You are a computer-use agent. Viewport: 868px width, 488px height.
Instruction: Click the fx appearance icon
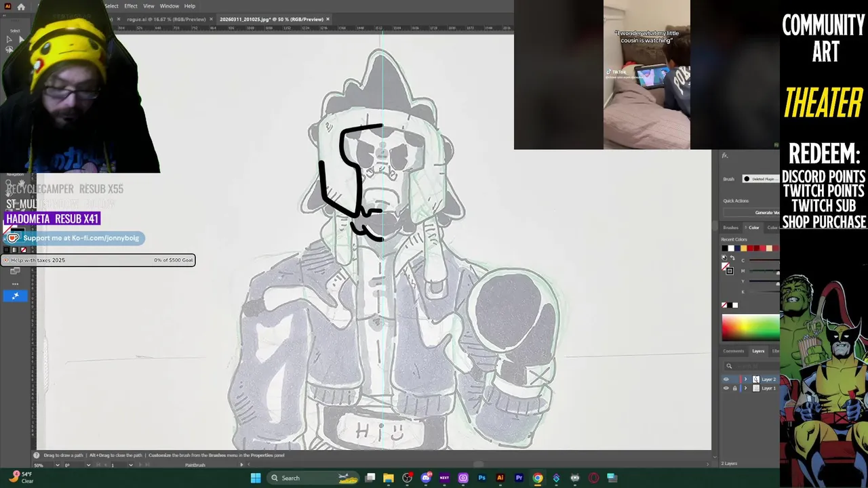(725, 156)
